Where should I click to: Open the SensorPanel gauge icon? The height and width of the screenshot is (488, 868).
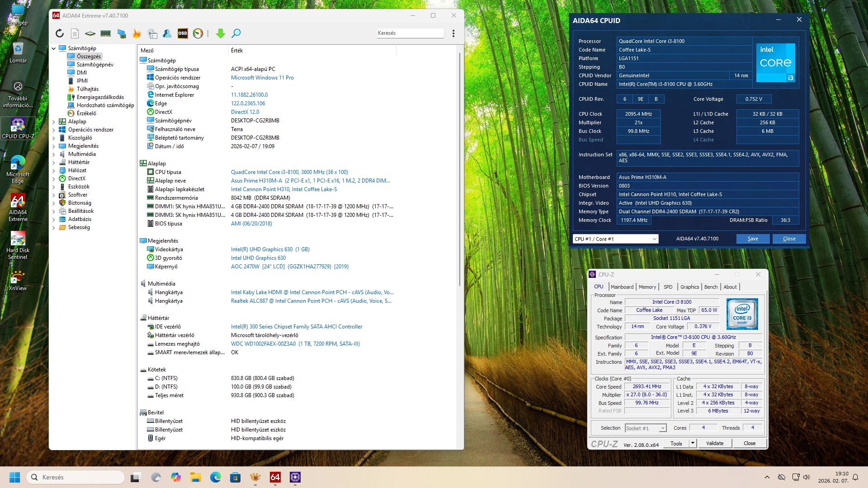click(x=198, y=33)
